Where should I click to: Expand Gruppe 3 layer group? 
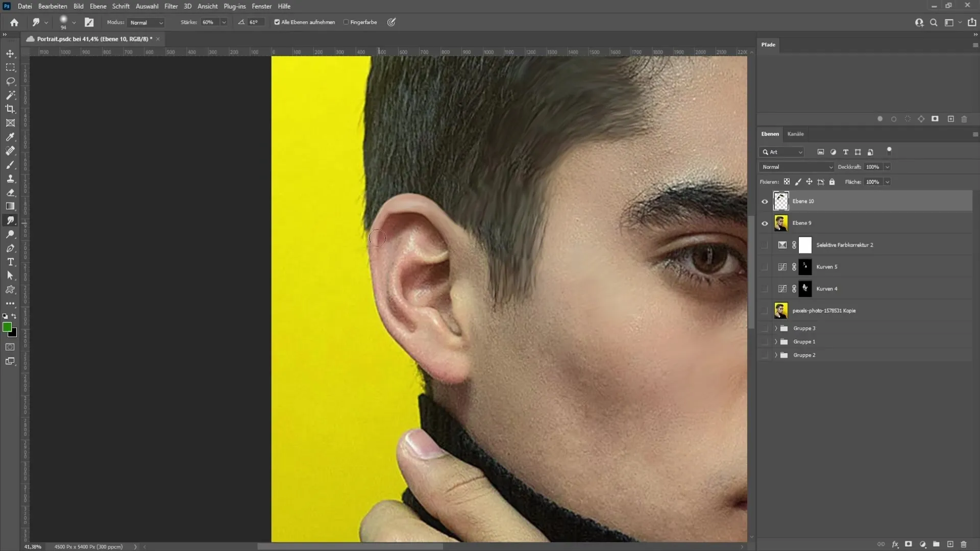click(775, 329)
